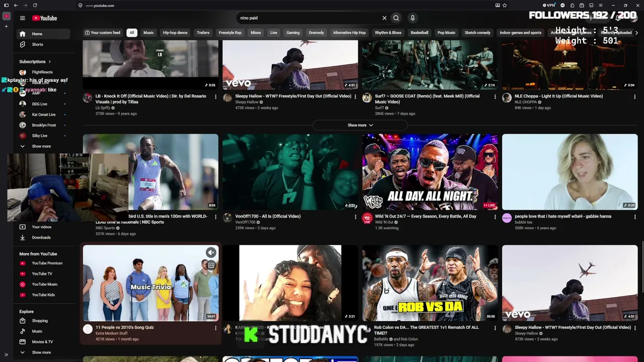Expand browser sidebar with double chevron

pyautogui.click(x=6, y=355)
